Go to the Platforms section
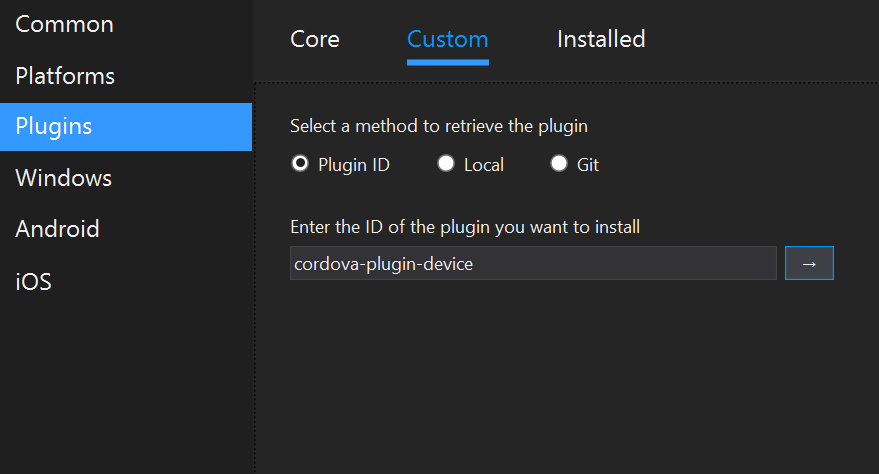 click(x=65, y=76)
